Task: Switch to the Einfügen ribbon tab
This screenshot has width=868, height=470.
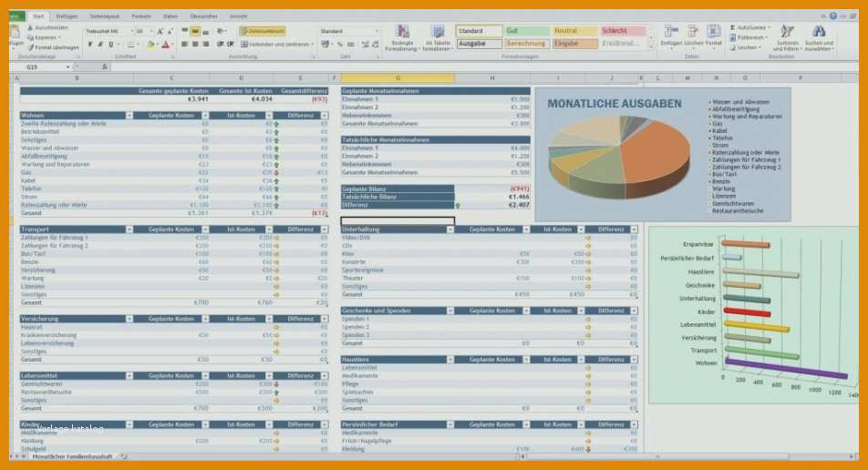Action: [67, 16]
